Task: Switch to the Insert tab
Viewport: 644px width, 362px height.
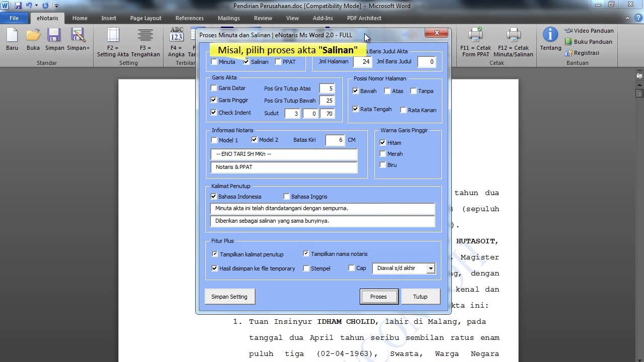Action: pos(109,18)
